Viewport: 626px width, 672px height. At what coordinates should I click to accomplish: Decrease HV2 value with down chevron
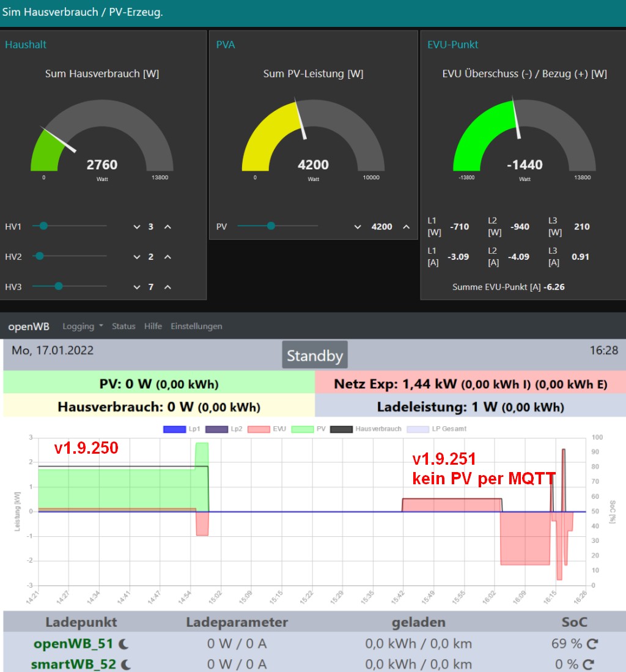[x=137, y=257]
